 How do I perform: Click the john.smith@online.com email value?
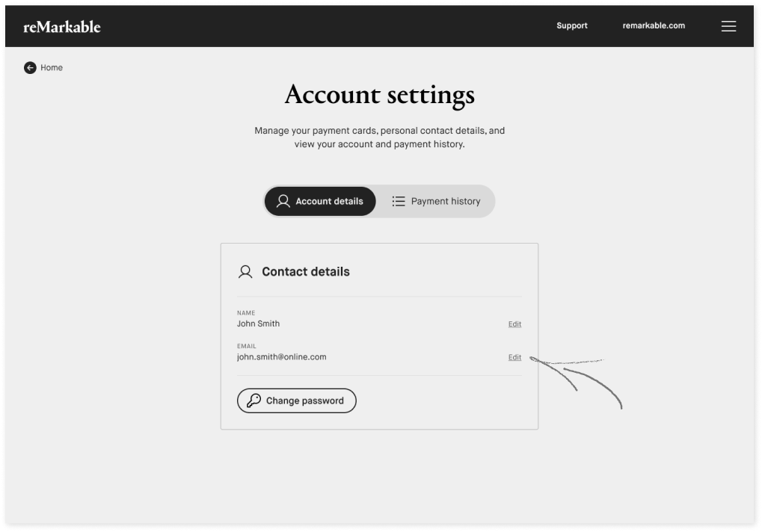click(281, 356)
